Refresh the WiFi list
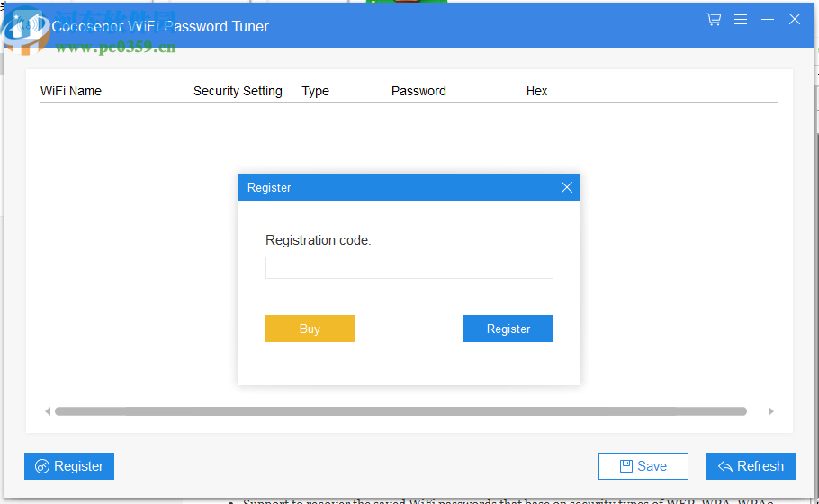This screenshot has width=819, height=504. coord(751,466)
